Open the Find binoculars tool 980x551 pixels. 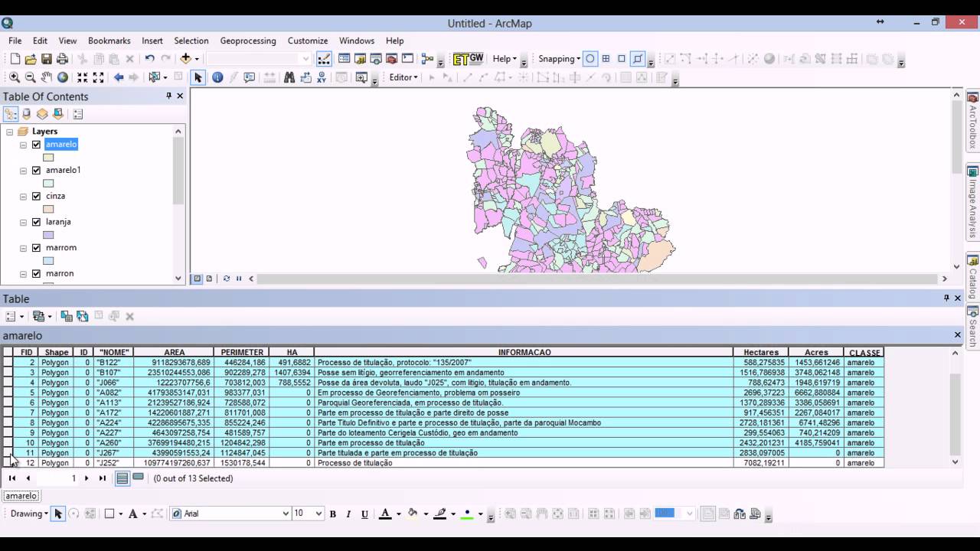click(x=289, y=77)
